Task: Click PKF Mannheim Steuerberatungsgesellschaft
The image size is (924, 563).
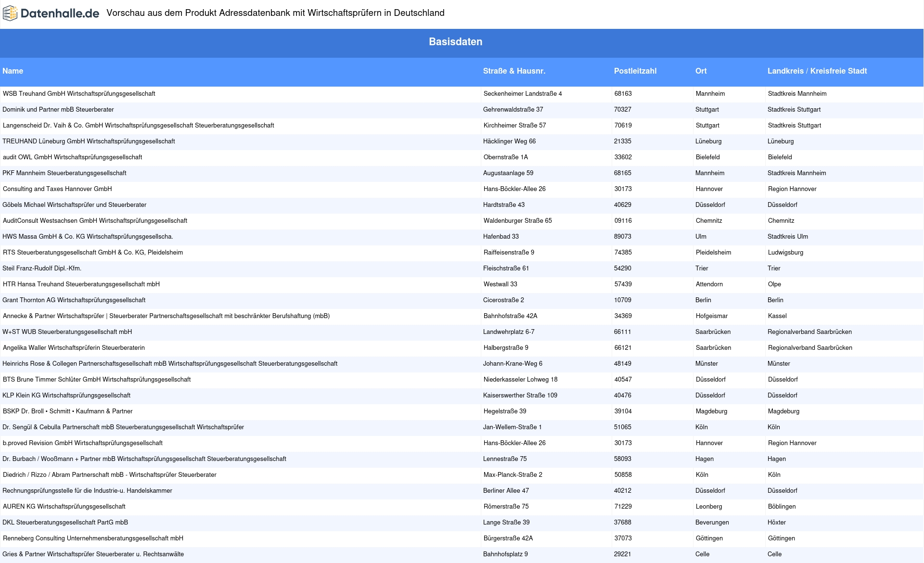Action: coord(64,173)
